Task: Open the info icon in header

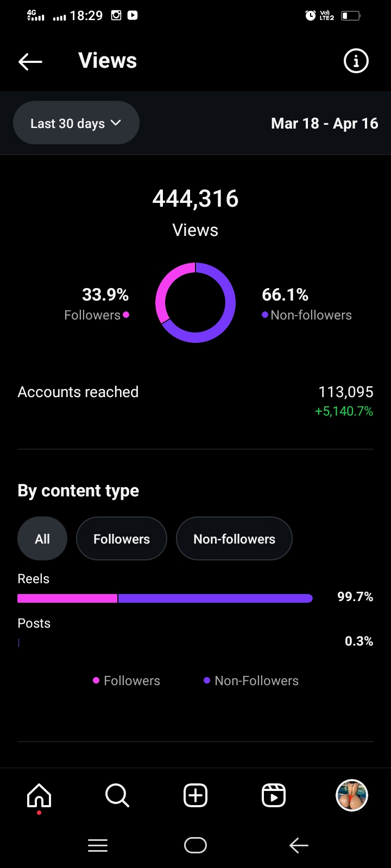Action: [356, 61]
